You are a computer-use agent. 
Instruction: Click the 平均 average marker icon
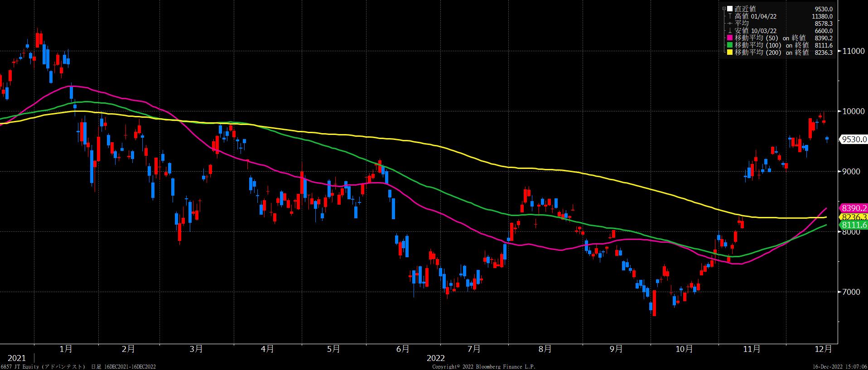pyautogui.click(x=730, y=24)
